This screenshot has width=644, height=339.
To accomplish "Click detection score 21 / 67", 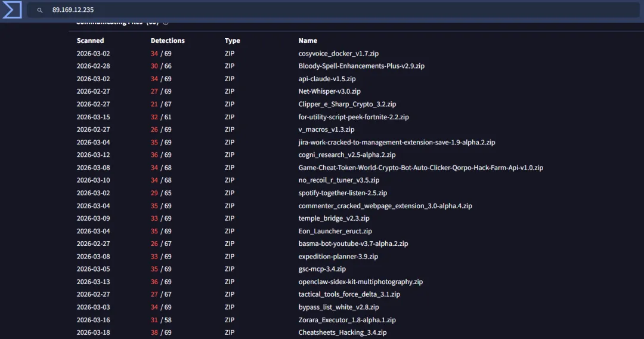I will pos(161,104).
